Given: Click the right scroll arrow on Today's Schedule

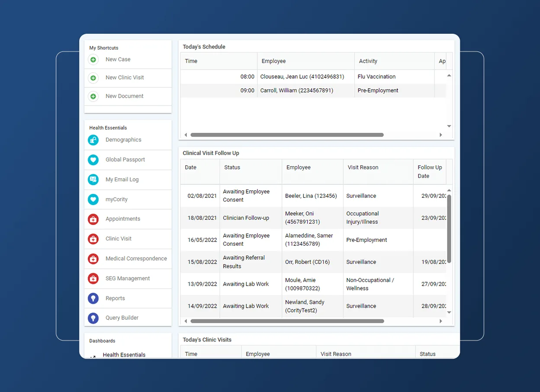Looking at the screenshot, I should (440, 135).
